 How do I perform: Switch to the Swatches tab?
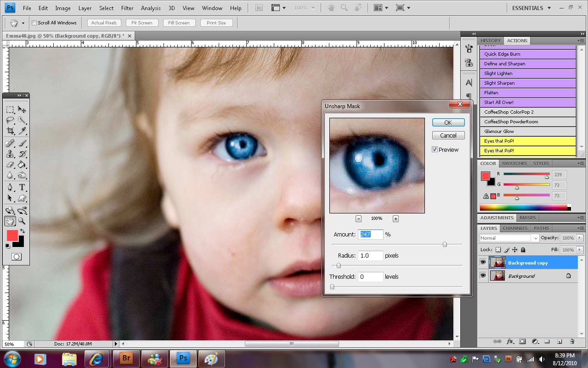(x=514, y=163)
